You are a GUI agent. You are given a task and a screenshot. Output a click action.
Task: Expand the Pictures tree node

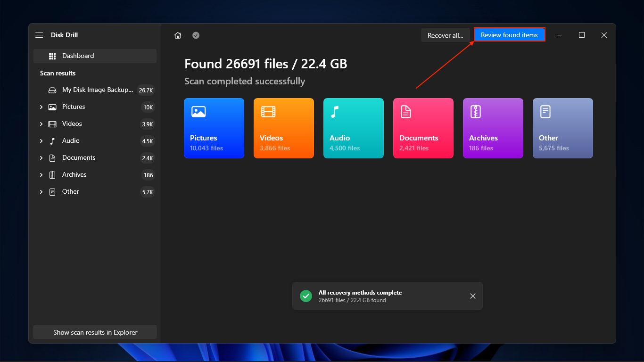tap(41, 107)
